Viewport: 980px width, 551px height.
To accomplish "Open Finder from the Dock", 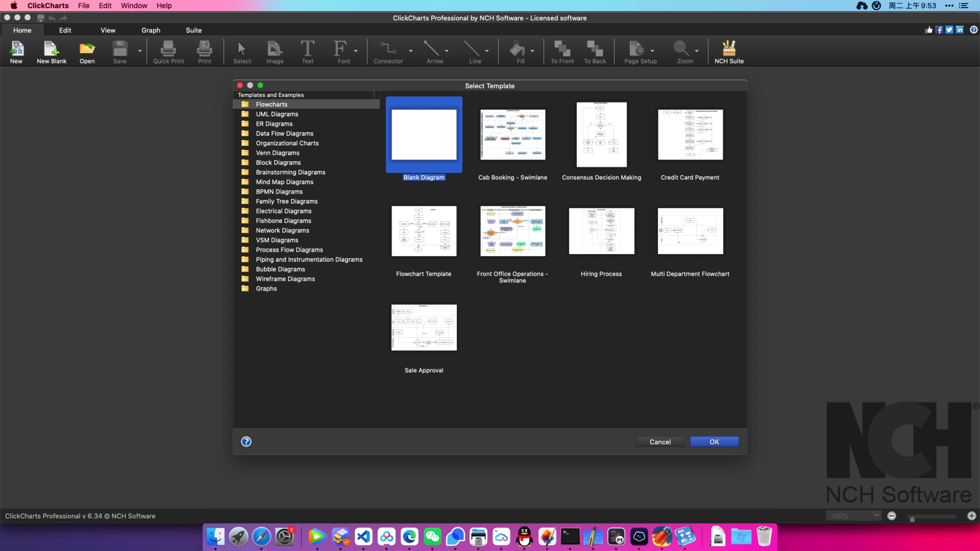I will tap(215, 536).
